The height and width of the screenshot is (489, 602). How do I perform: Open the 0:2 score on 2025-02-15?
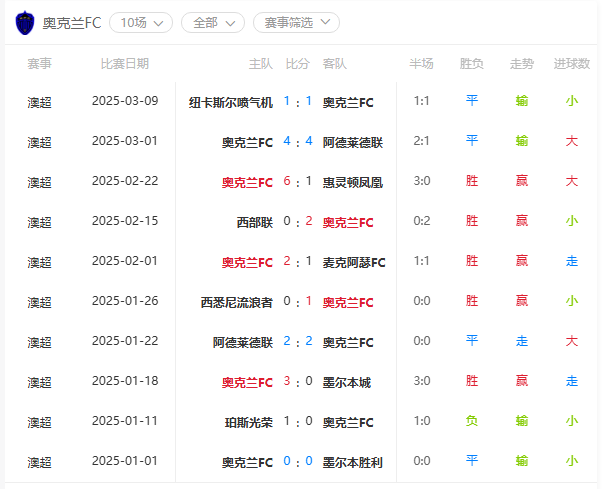pyautogui.click(x=298, y=221)
